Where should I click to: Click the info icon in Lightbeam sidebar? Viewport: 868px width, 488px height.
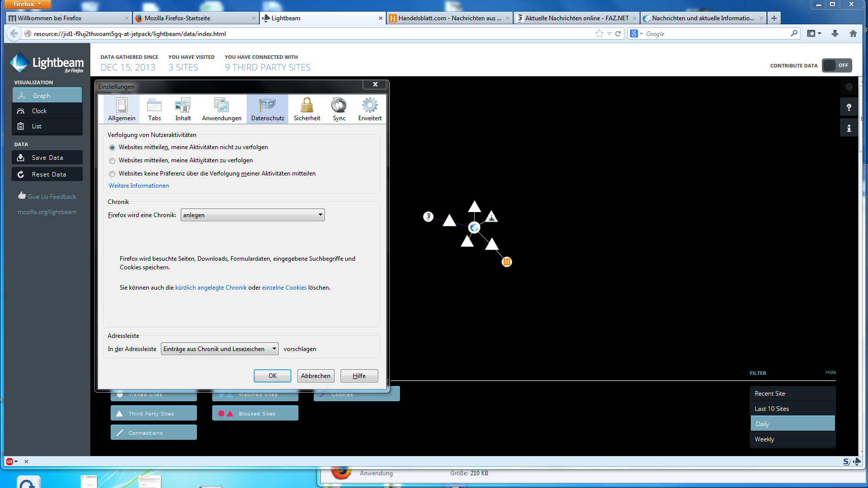849,128
